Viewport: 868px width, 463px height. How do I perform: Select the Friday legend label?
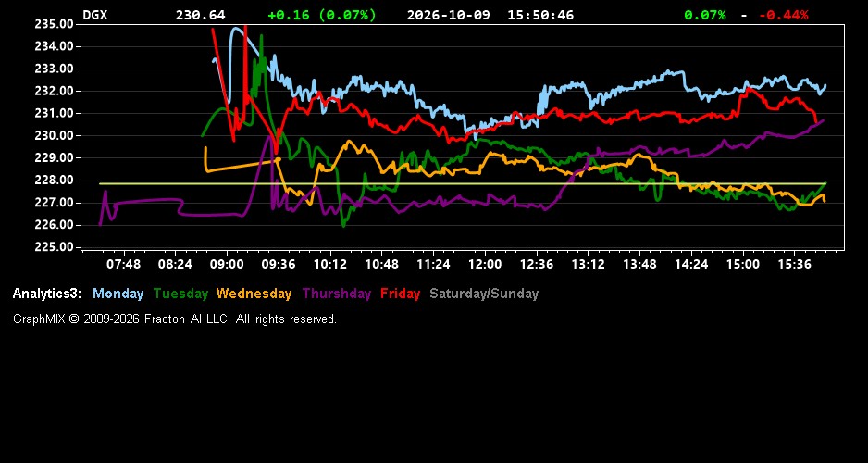coord(401,294)
